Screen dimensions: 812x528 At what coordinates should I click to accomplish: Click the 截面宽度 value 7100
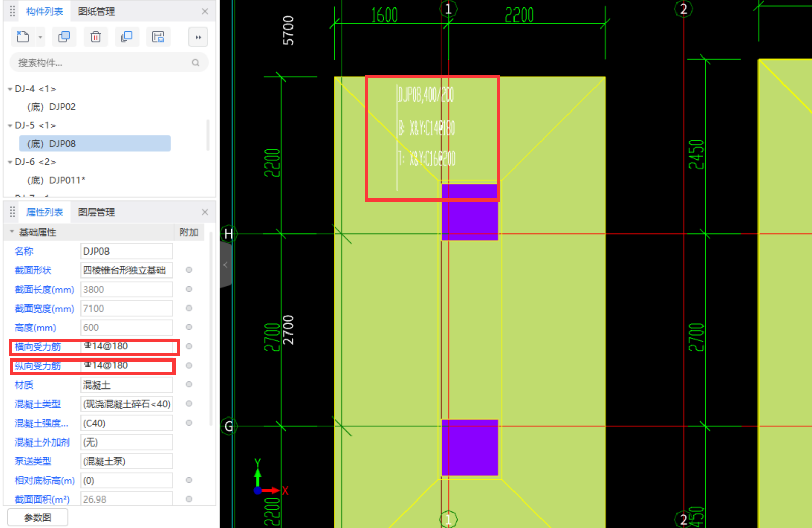pos(126,309)
